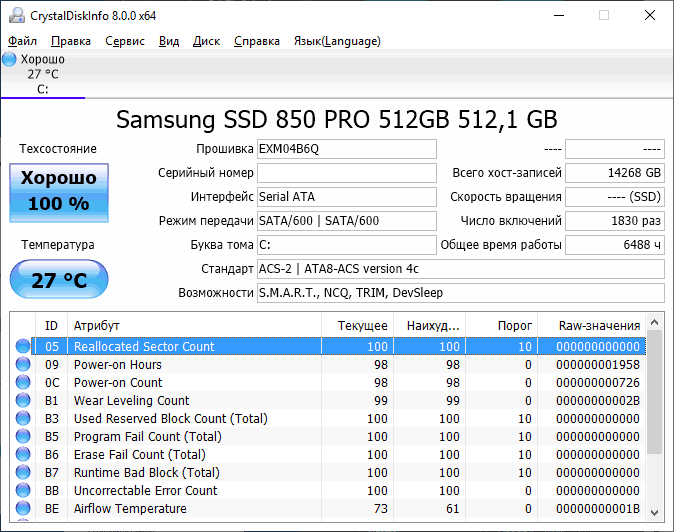The image size is (674, 532).
Task: Click the Порог column header
Action: (x=502, y=326)
